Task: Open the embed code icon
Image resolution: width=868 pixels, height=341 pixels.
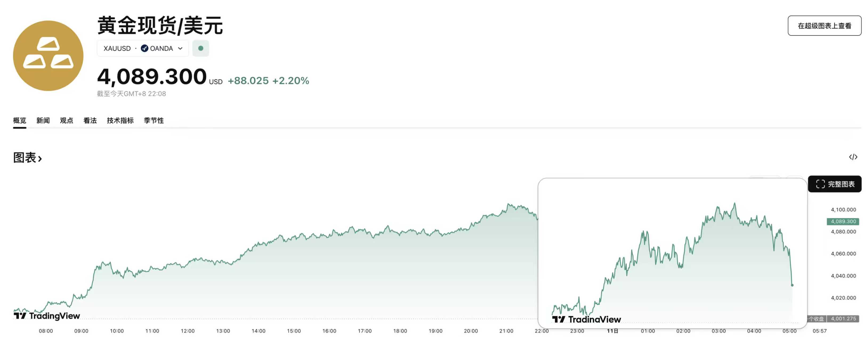Action: [853, 157]
